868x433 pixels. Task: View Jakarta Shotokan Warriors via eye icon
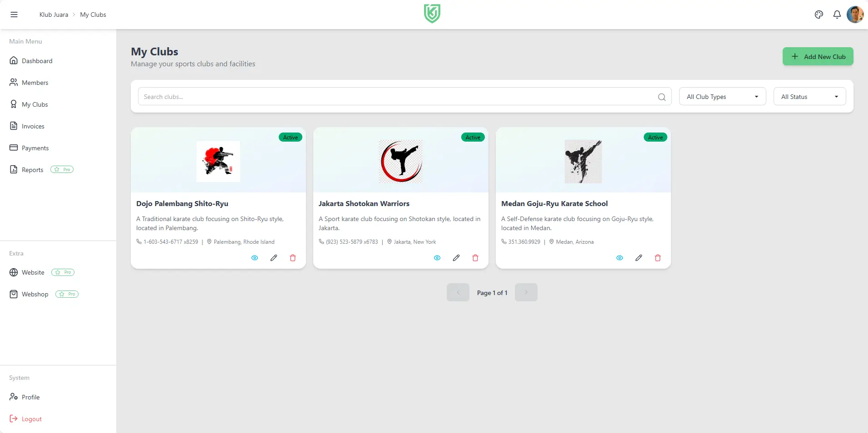(437, 258)
